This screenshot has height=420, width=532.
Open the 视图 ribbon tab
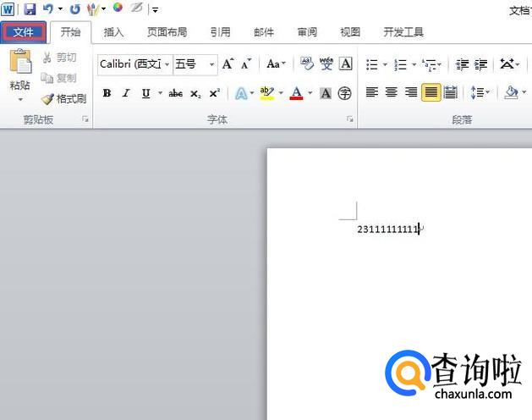point(350,32)
